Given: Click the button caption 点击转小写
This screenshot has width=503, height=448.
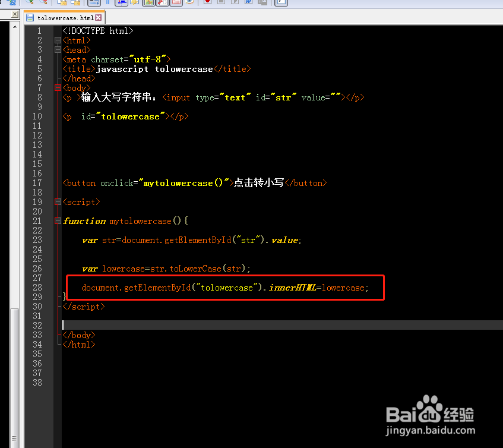Looking at the screenshot, I should (x=258, y=182).
